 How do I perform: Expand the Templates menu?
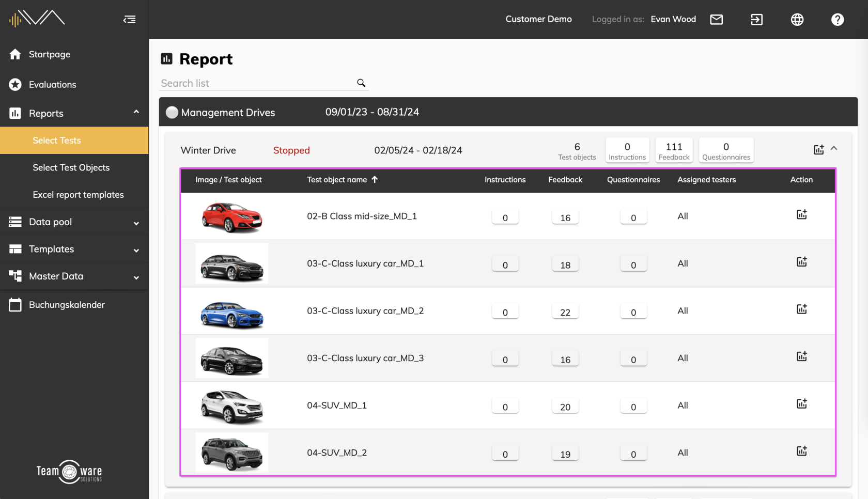coord(136,251)
